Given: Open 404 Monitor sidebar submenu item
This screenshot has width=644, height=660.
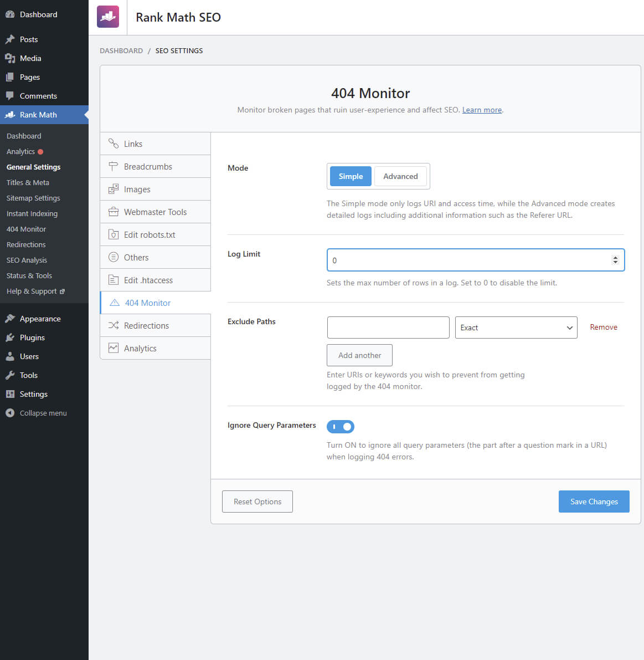Looking at the screenshot, I should 26,229.
